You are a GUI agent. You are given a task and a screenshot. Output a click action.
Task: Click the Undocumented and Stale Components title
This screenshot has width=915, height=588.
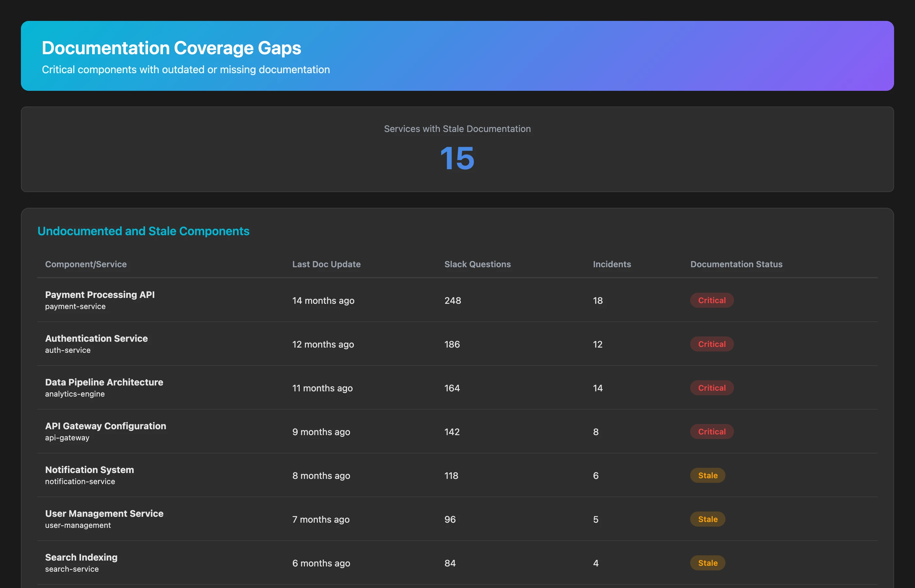(x=143, y=231)
